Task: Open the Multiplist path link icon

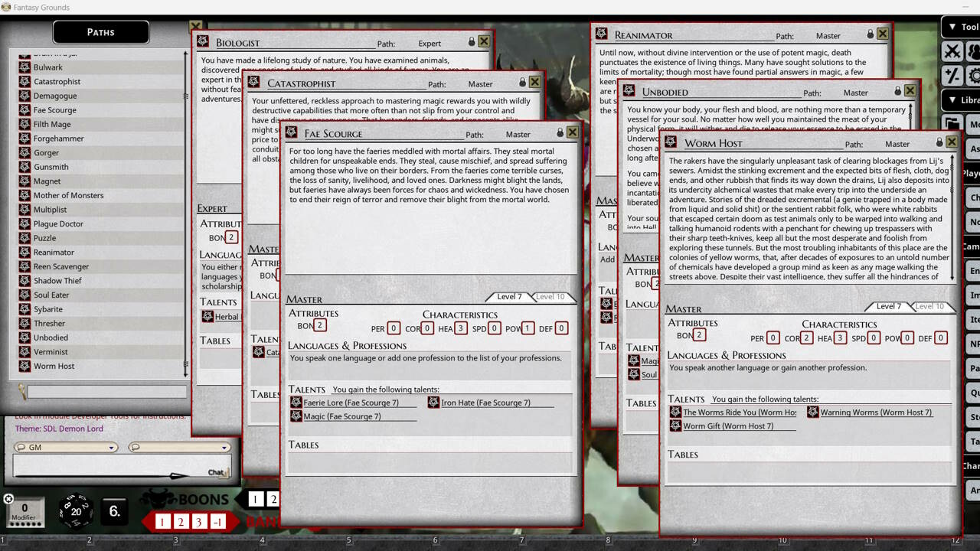Action: [x=24, y=210]
